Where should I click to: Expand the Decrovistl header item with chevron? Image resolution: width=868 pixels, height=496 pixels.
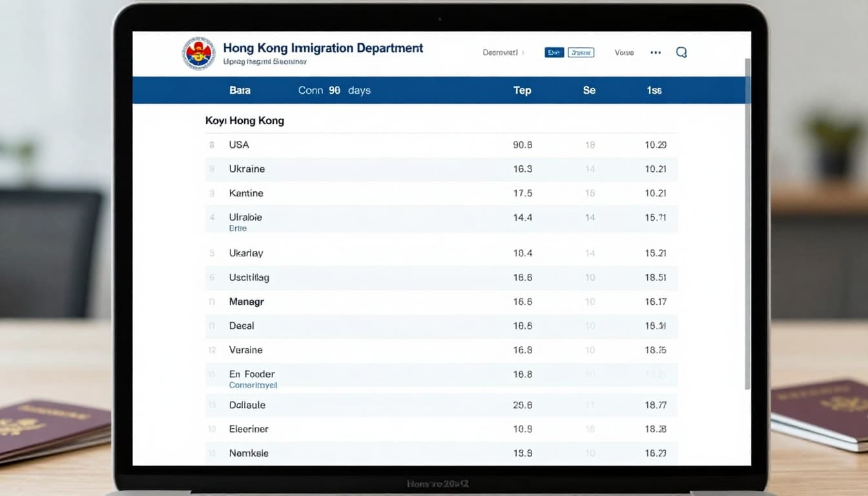pos(503,52)
